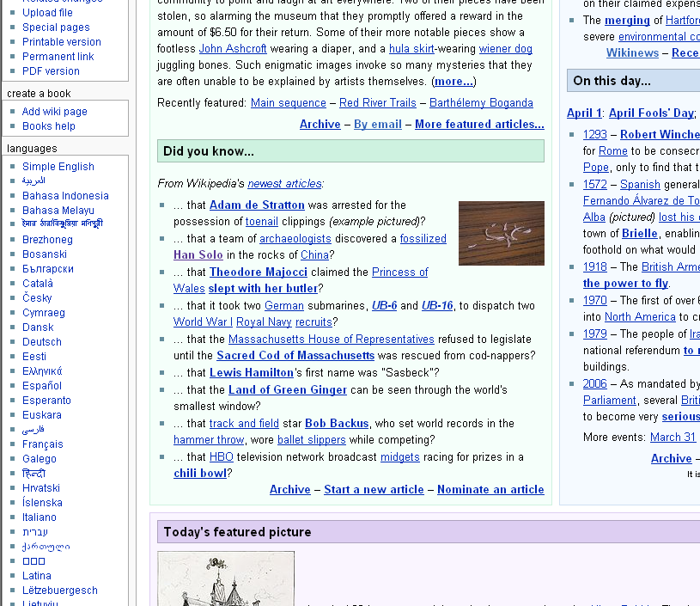The height and width of the screenshot is (606, 700).
Task: Go to Special pages
Action: click(56, 28)
